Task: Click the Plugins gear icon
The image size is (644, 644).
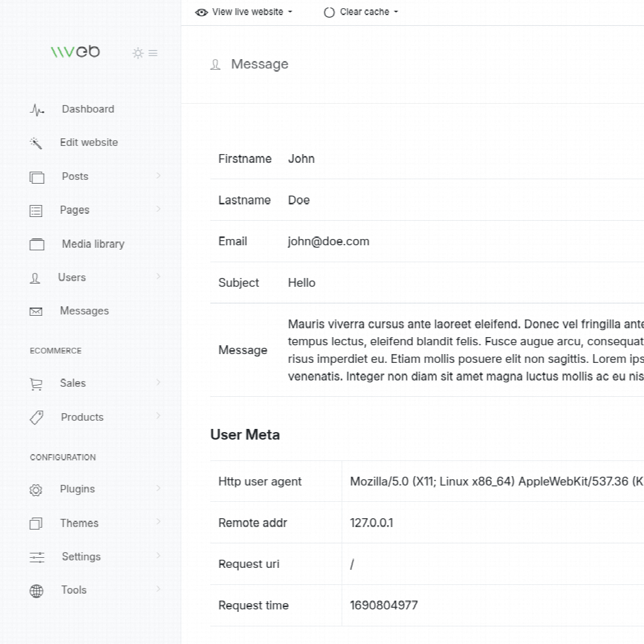Action: pyautogui.click(x=36, y=490)
